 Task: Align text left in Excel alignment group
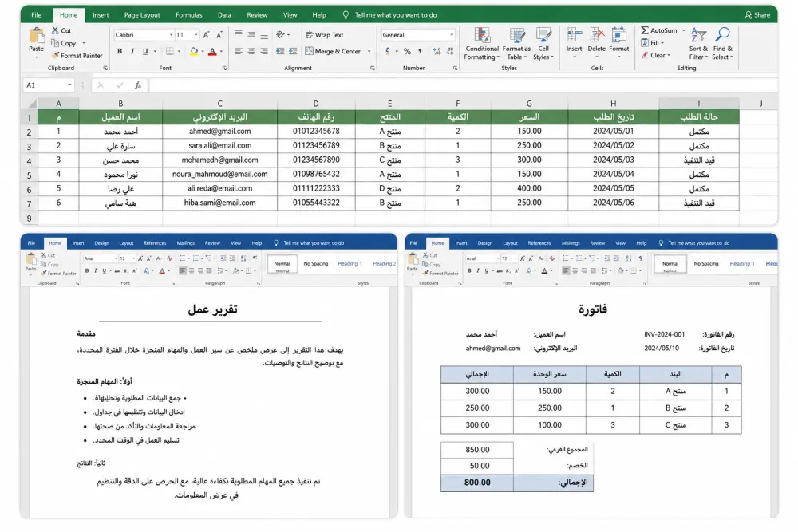238,51
